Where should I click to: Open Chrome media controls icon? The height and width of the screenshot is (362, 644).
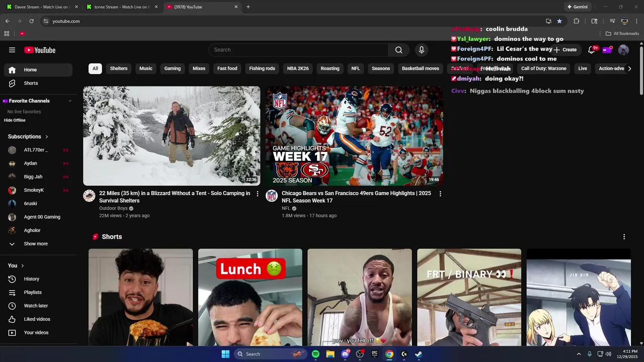pyautogui.click(x=612, y=21)
